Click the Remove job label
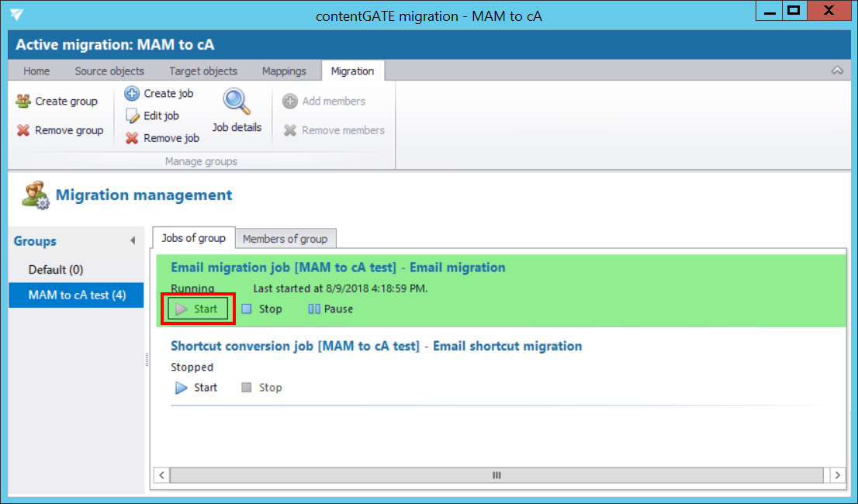The width and height of the screenshot is (858, 504). click(x=171, y=138)
